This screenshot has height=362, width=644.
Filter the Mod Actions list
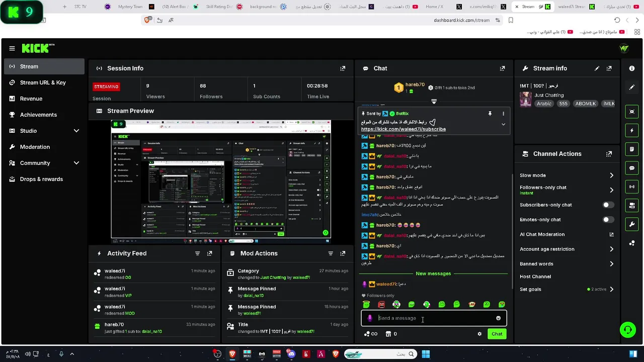(x=331, y=253)
